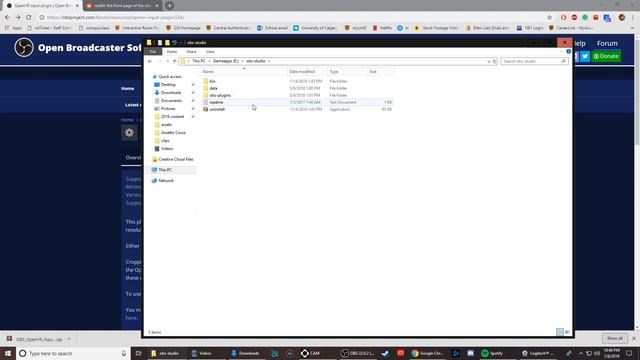Open the bin folder in Explorer
640x360 pixels.
click(x=212, y=81)
